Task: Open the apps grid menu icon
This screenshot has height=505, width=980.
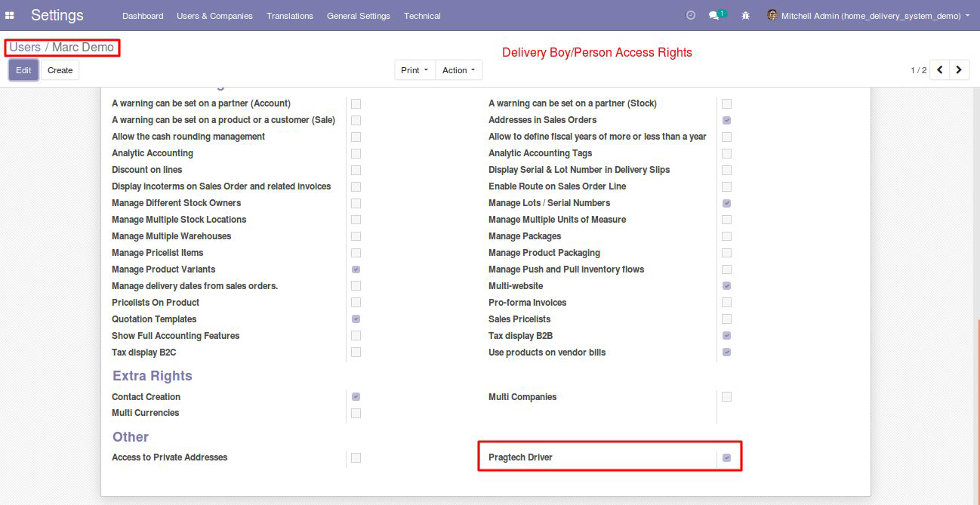Action: click(10, 15)
